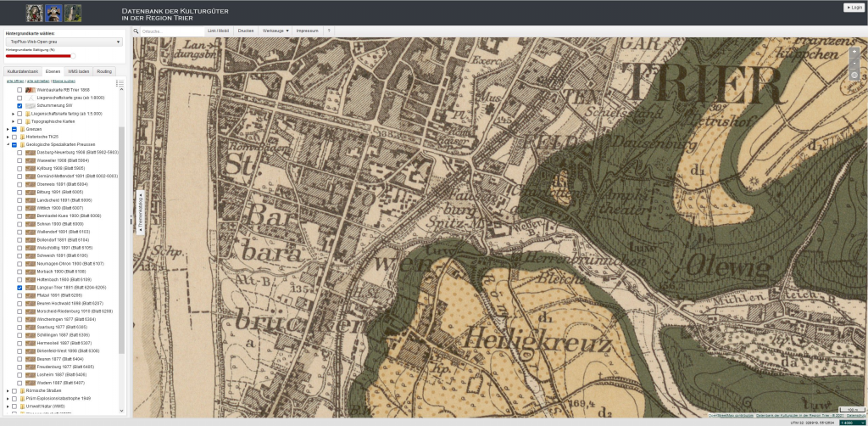
Task: Check the Bitburg 1891 (Blatt 6005) layer
Action: 20,193
